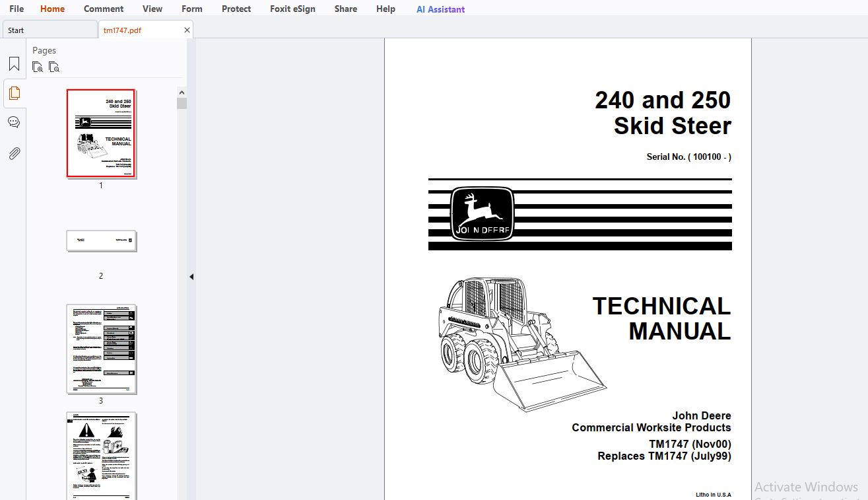Image resolution: width=868 pixels, height=500 pixels.
Task: Click the "Skid Steer" heading text
Action: (672, 126)
